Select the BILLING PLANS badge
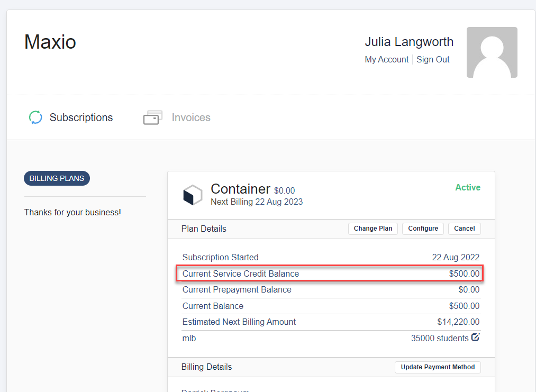 57,178
